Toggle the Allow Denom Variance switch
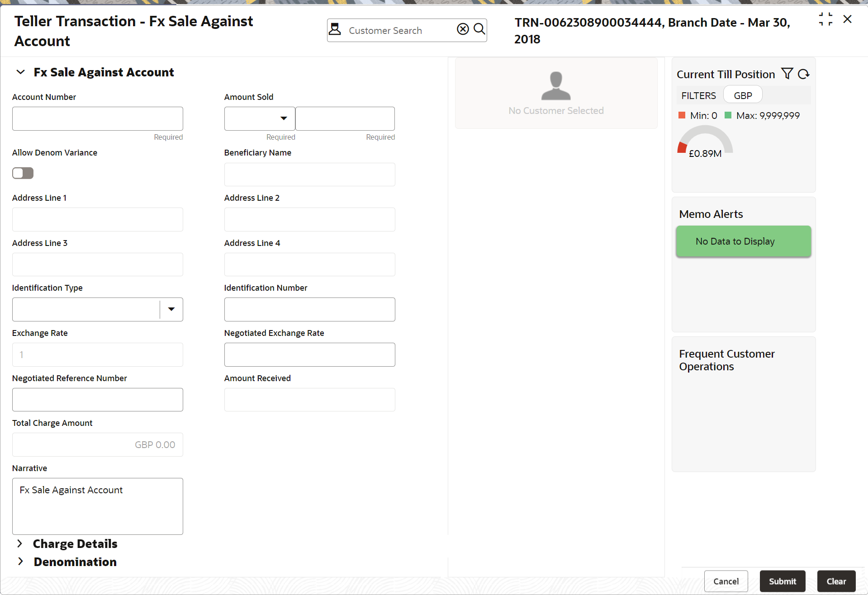The width and height of the screenshot is (868, 595). point(23,173)
